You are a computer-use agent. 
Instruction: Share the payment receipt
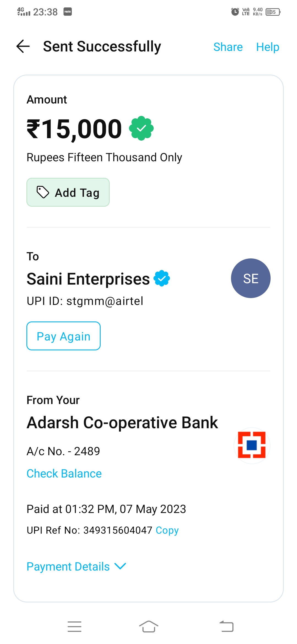[x=228, y=47]
